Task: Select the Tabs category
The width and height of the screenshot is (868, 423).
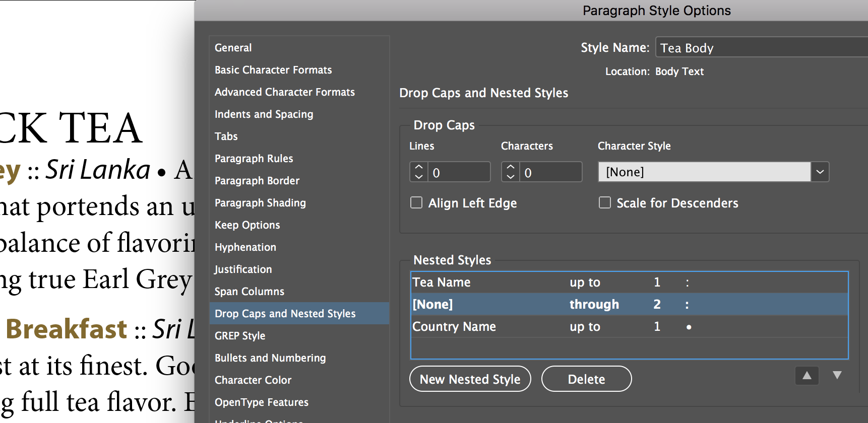Action: tap(299, 136)
